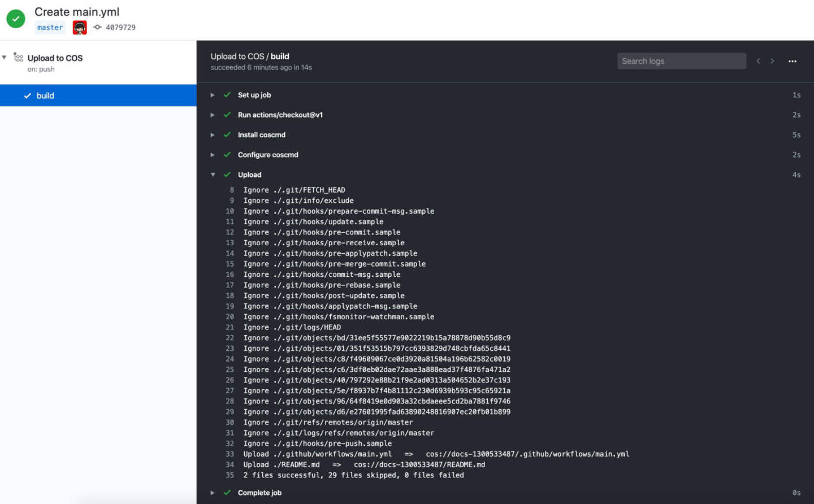Expand the Configure coscmd step

click(213, 154)
